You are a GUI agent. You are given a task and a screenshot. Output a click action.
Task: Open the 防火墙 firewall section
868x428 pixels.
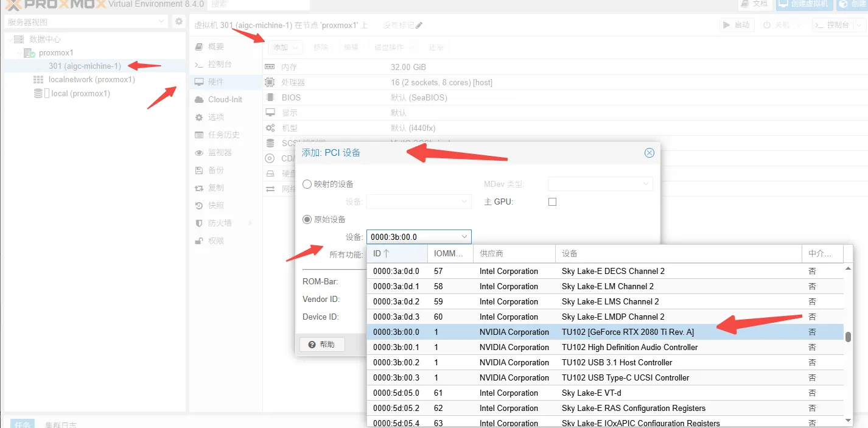click(x=219, y=223)
